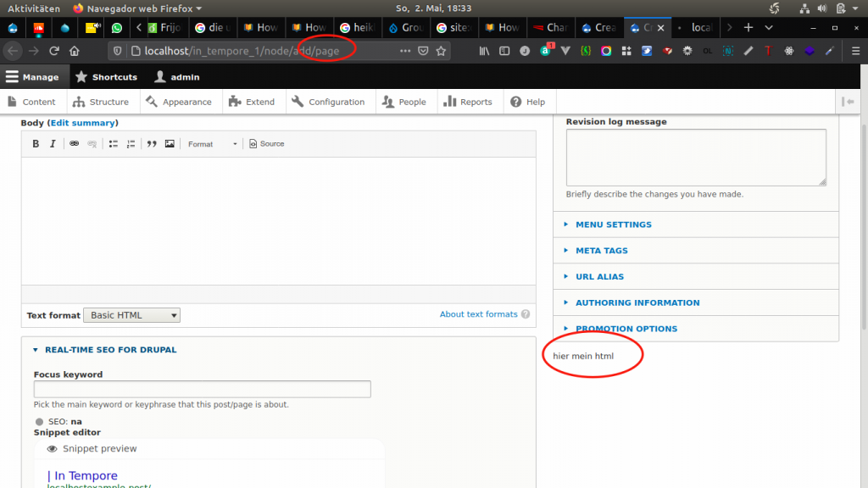Bookmark this page with the star icon
The image size is (868, 488).
coord(441,51)
